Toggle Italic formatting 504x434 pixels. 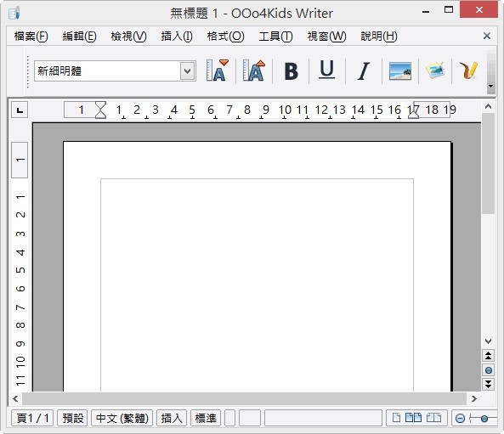pos(364,71)
